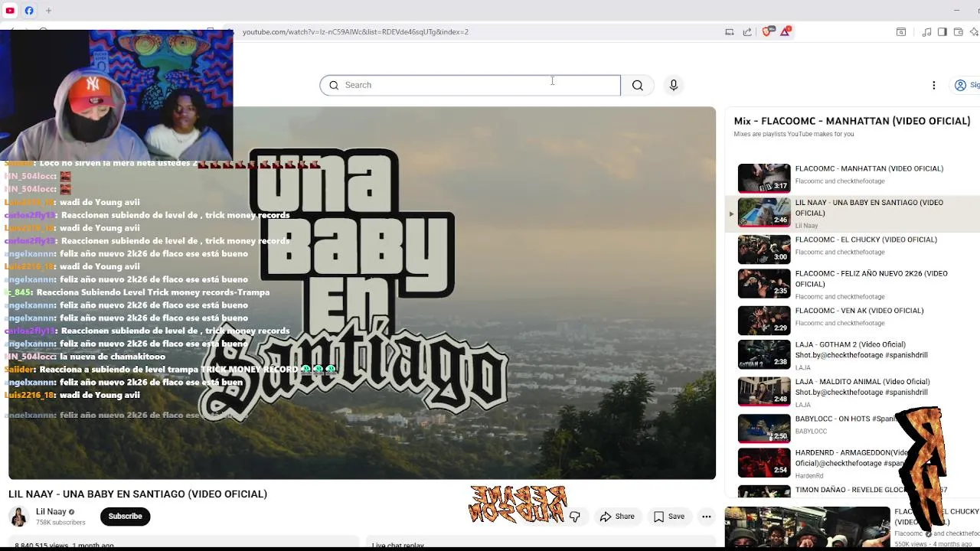The width and height of the screenshot is (980, 551).
Task: Play FLACOOMC - MANHATTAN thumbnail in playlist
Action: pos(764,178)
